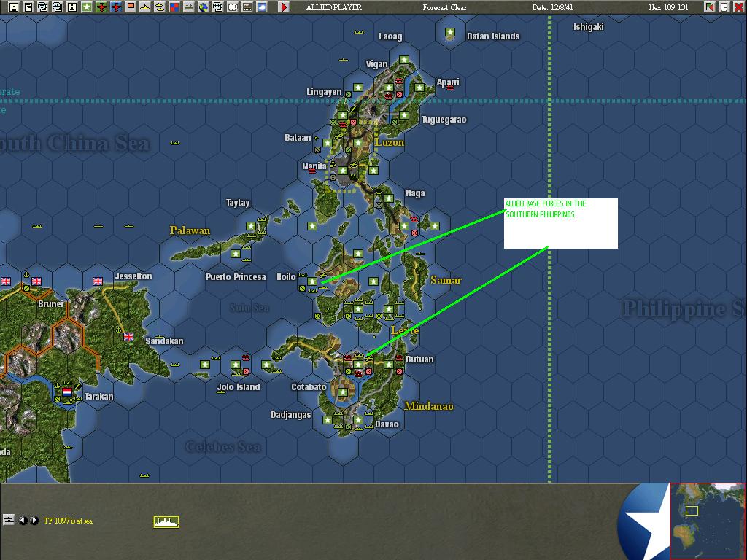Open the white star ground units list
The image size is (747, 560).
point(87,7)
